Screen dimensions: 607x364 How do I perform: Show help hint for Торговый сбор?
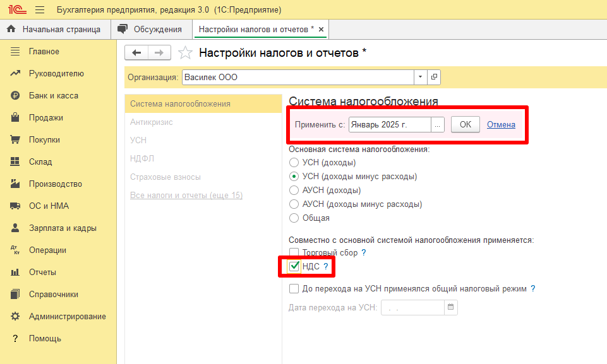(363, 252)
